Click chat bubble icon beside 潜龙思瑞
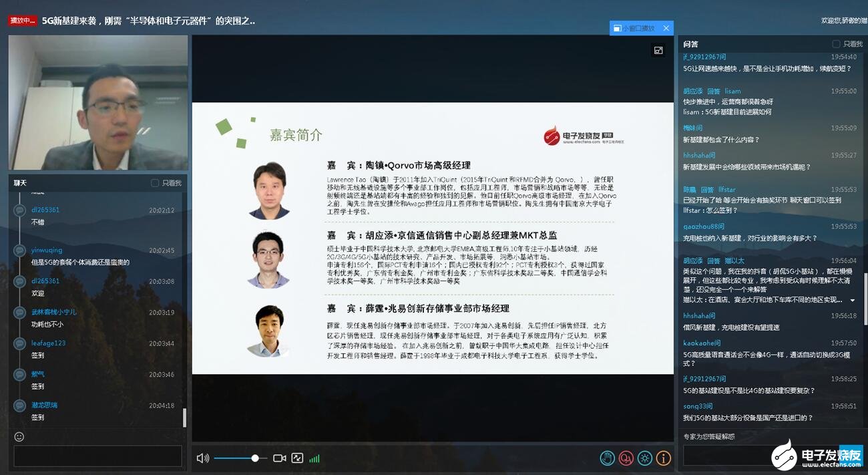 tap(20, 406)
